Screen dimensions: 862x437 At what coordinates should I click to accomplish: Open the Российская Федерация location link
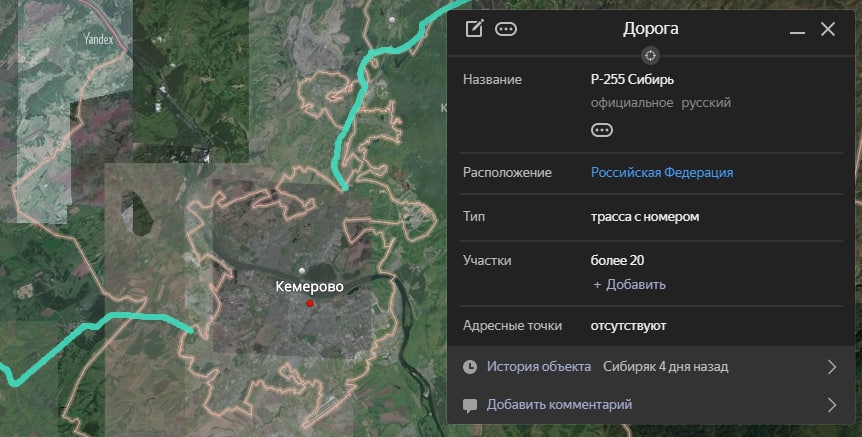662,172
